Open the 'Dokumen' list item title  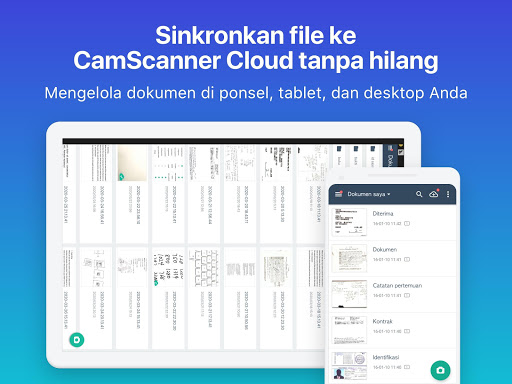(385, 249)
